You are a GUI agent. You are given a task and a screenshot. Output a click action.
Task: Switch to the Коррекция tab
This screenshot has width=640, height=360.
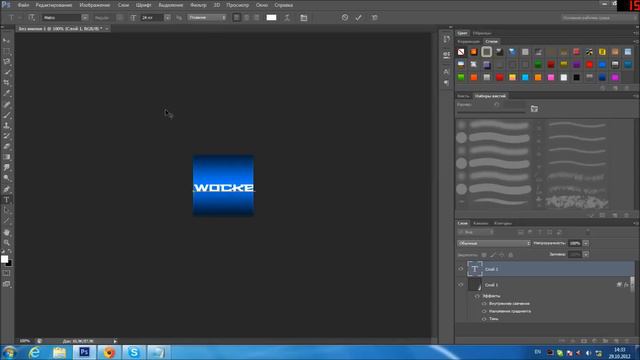click(x=469, y=42)
